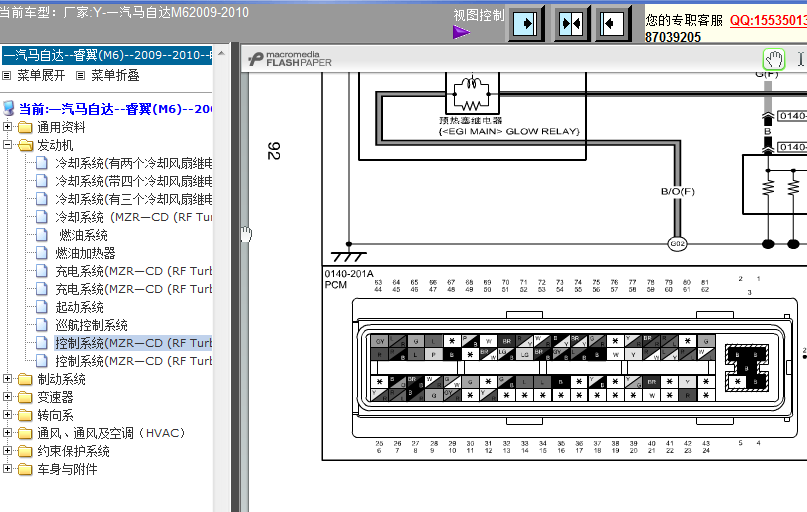Screen dimensions: 807x512
Task: Expand the 约束保护系统 tree node
Action: point(7,451)
